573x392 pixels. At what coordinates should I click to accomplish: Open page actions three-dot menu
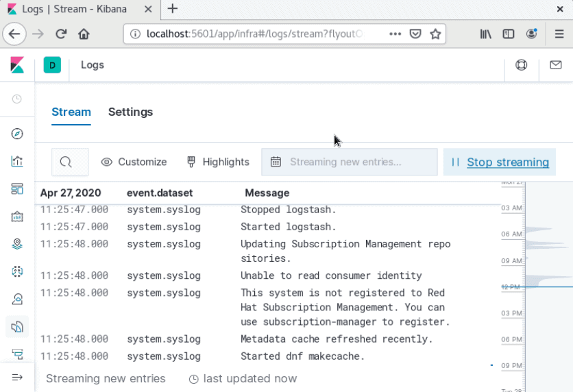pyautogui.click(x=395, y=34)
